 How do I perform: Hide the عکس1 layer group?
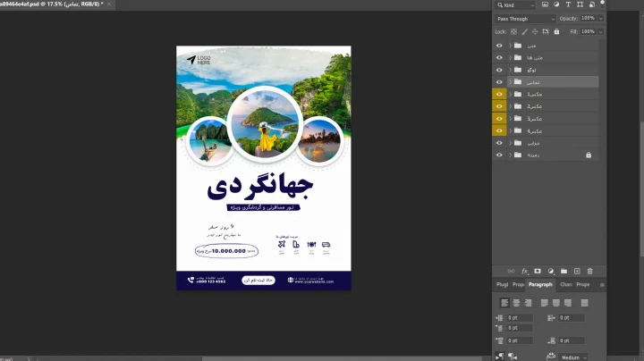(x=499, y=95)
